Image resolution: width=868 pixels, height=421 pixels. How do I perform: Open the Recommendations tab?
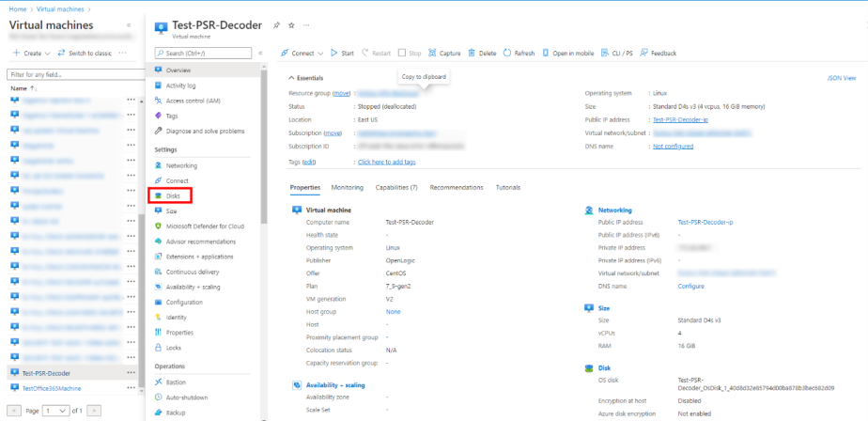pos(457,188)
